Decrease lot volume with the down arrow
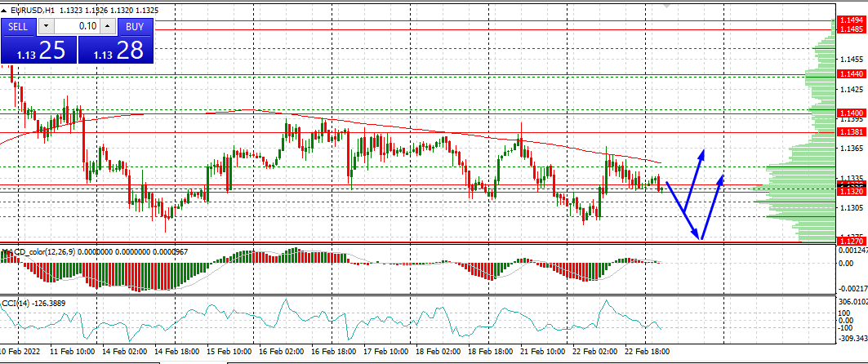Viewport: 868px width, 364px height. pos(45,26)
